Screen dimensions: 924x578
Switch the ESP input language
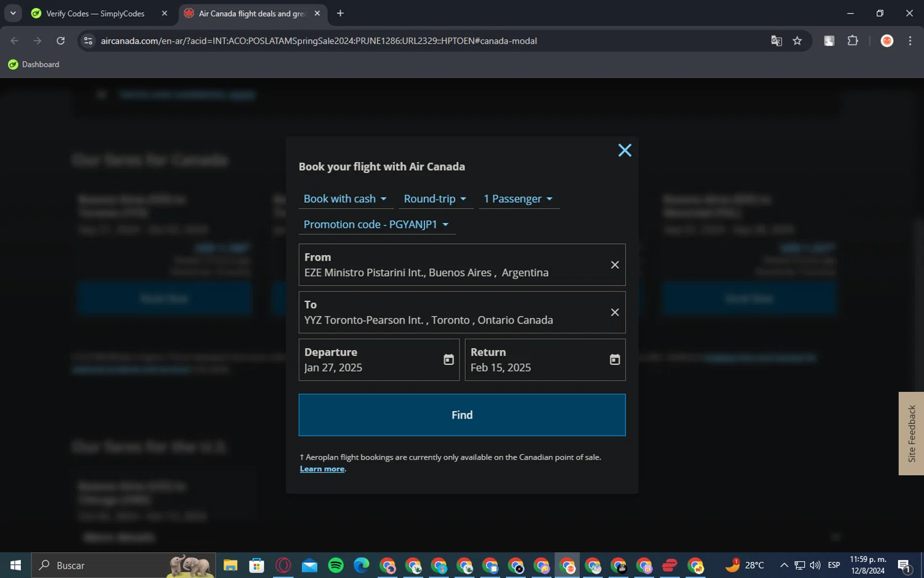(x=834, y=566)
